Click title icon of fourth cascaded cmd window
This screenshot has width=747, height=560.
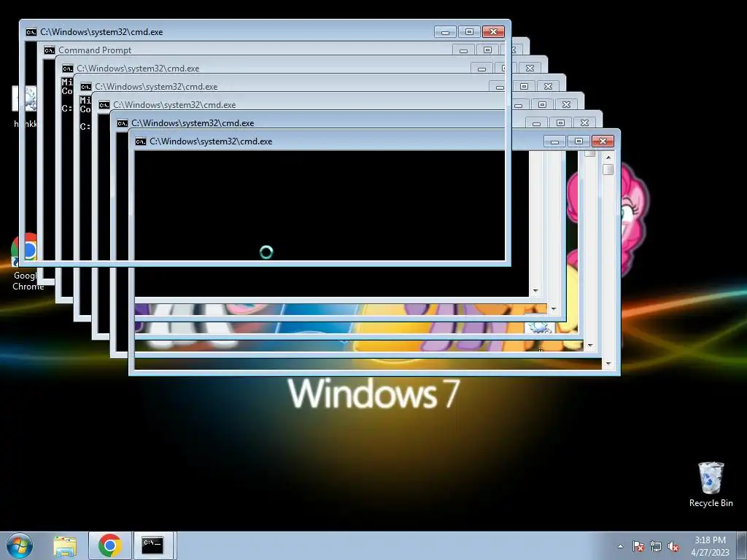coord(86,86)
